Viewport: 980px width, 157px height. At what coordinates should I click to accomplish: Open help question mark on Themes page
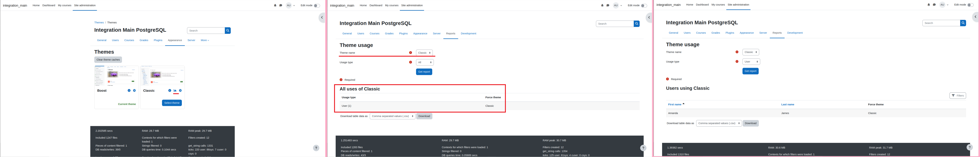[x=316, y=148]
